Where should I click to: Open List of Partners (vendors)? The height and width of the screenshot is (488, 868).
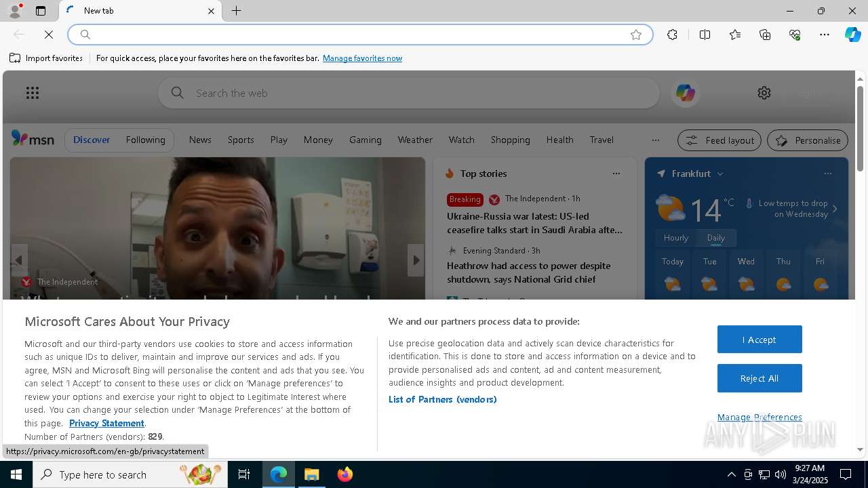[443, 399]
